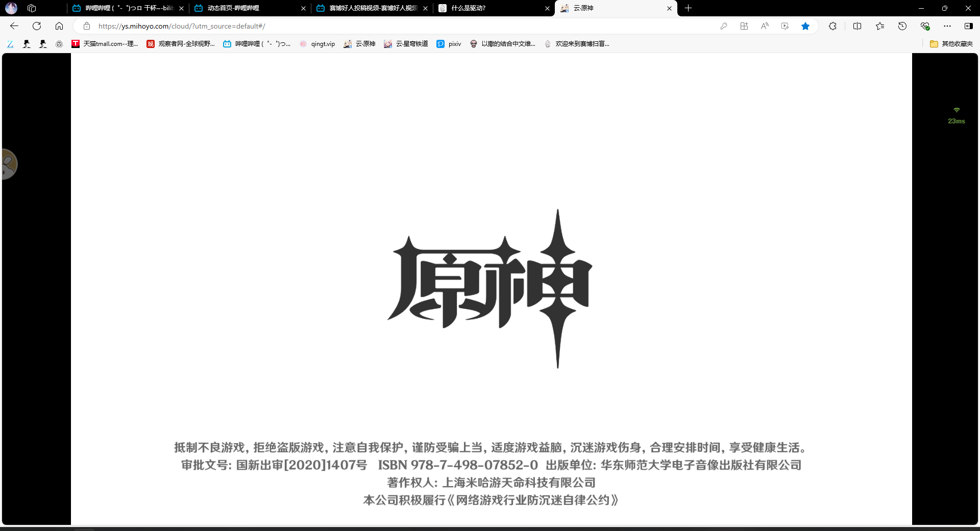980x531 pixels.
Task: Toggle the sidebar panel button
Action: (968, 26)
